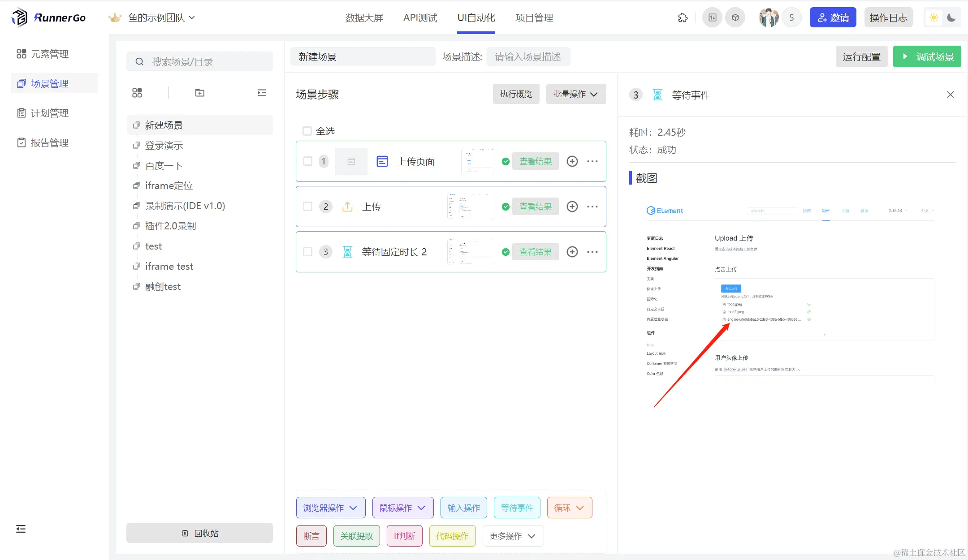Click the green 调试场景 button
Image resolution: width=968 pixels, height=560 pixels.
coord(927,57)
